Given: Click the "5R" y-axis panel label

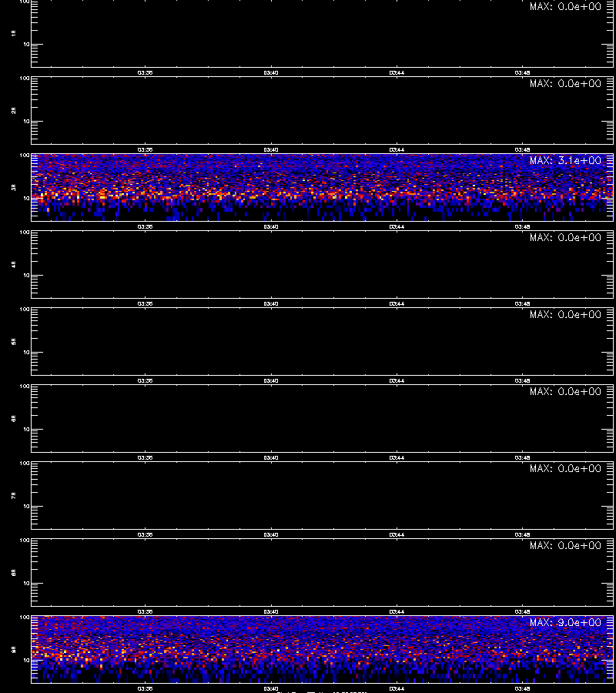Looking at the screenshot, I should pyautogui.click(x=14, y=342).
